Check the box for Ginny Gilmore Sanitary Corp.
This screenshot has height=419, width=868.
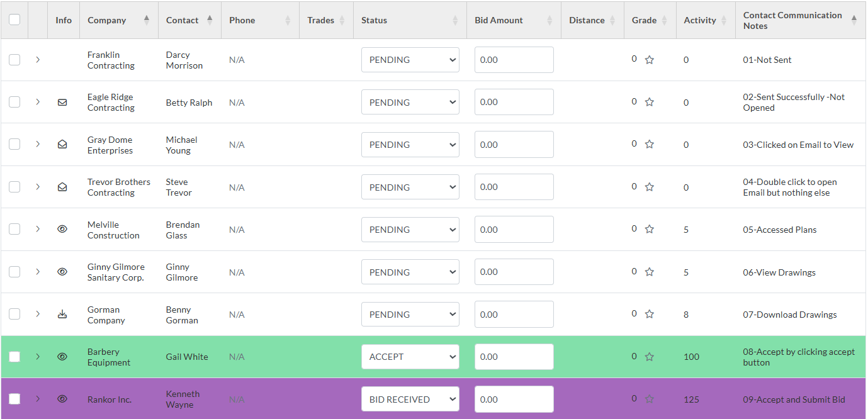14,272
